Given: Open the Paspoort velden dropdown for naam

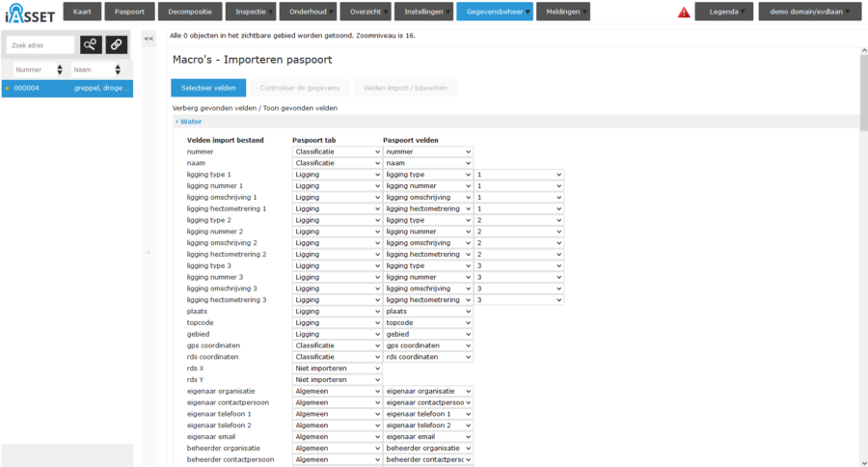Looking at the screenshot, I should click(428, 163).
